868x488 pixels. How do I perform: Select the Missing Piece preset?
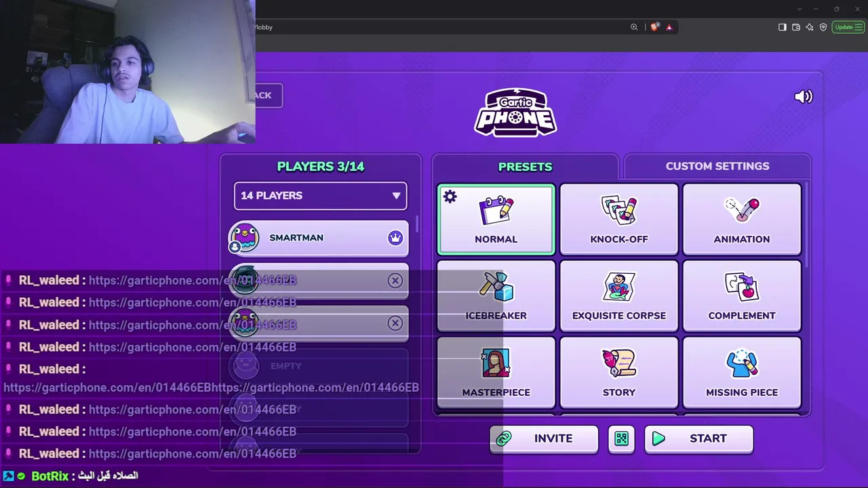click(x=742, y=373)
